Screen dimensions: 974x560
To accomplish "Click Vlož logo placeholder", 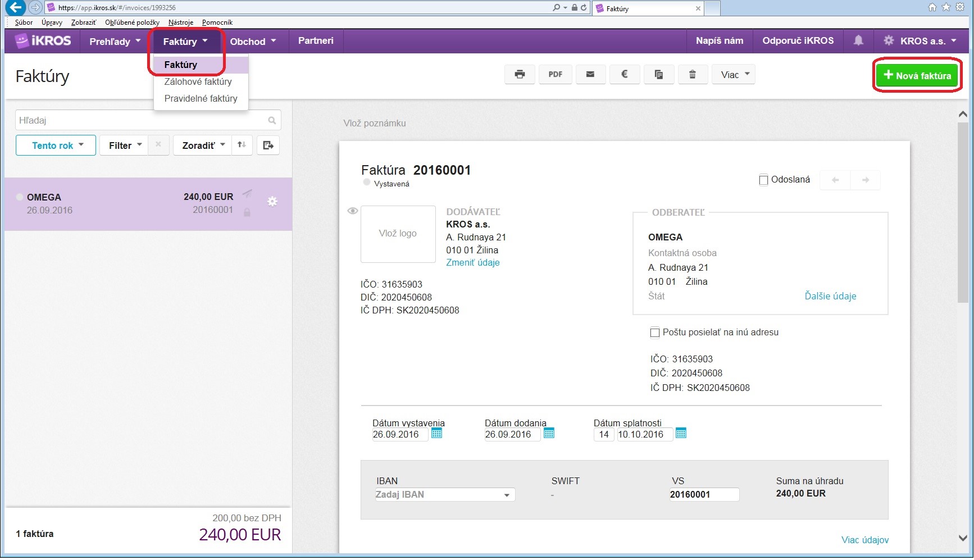I will [x=398, y=234].
